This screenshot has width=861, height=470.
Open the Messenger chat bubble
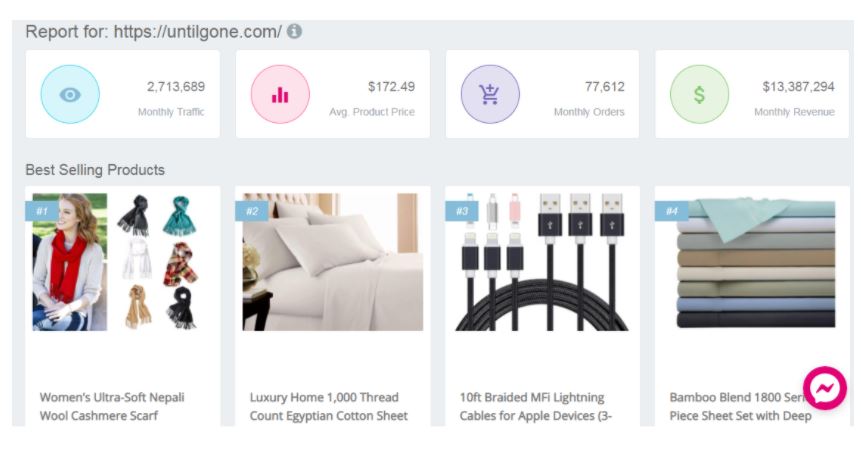pos(825,389)
